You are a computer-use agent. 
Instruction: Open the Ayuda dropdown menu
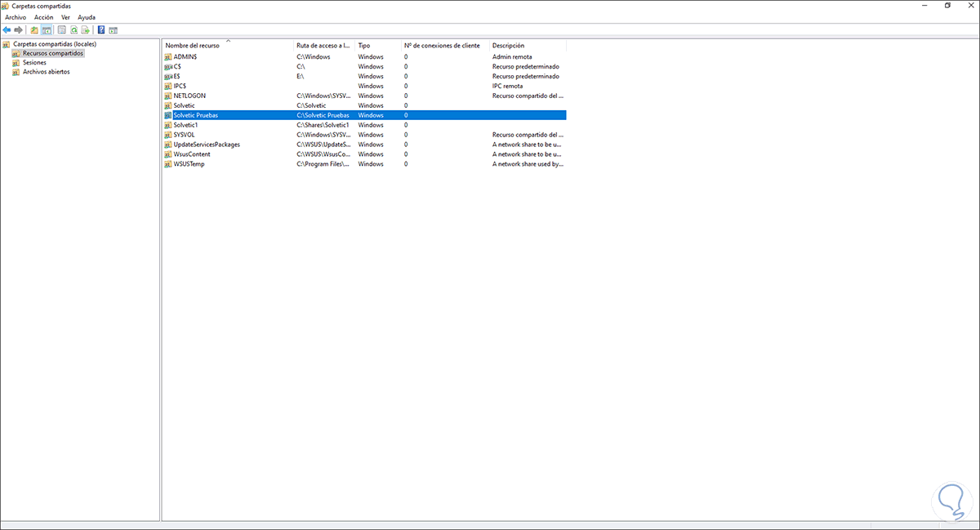(86, 16)
